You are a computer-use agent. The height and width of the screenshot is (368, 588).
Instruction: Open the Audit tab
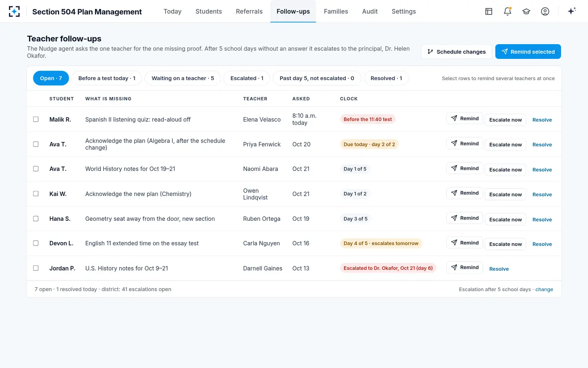[370, 11]
